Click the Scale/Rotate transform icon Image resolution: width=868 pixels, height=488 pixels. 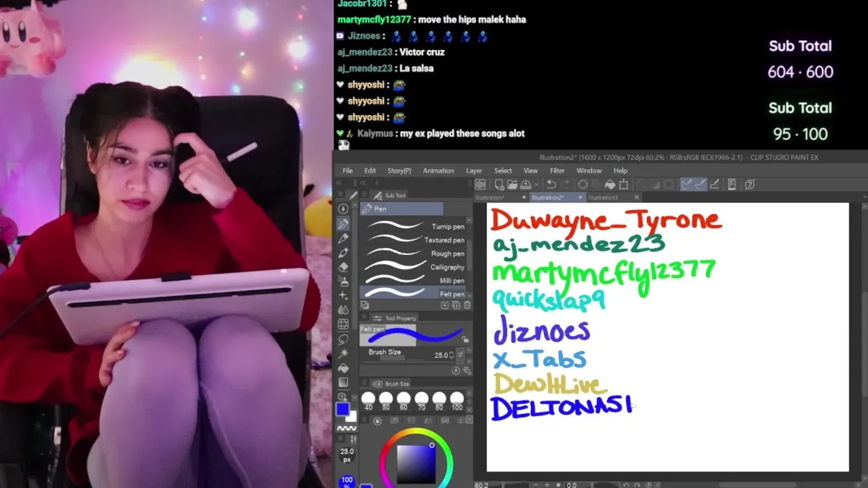[x=623, y=184]
